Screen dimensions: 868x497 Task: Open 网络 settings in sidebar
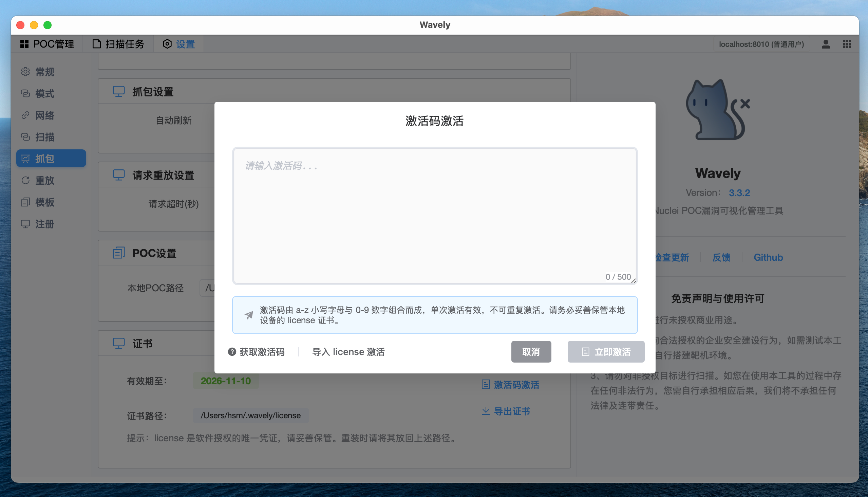click(x=51, y=115)
